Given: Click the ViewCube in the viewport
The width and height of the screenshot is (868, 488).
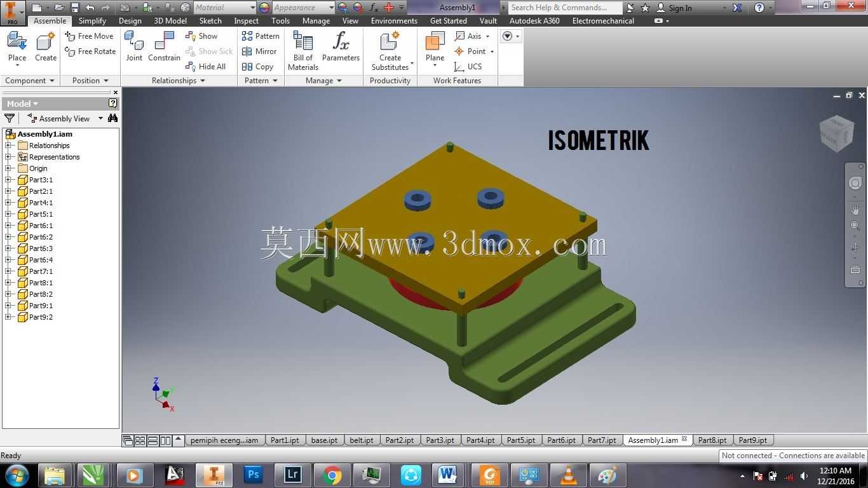Looking at the screenshot, I should coord(836,133).
